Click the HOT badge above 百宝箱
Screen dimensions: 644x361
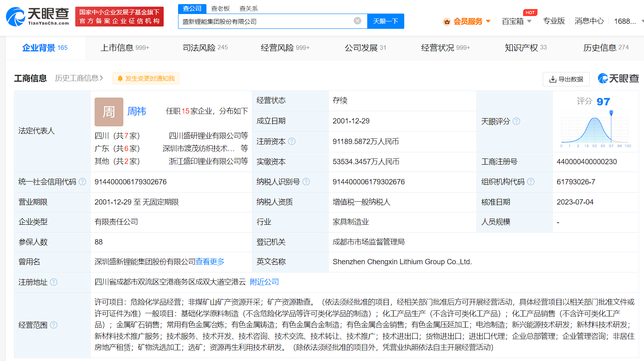pyautogui.click(x=530, y=12)
